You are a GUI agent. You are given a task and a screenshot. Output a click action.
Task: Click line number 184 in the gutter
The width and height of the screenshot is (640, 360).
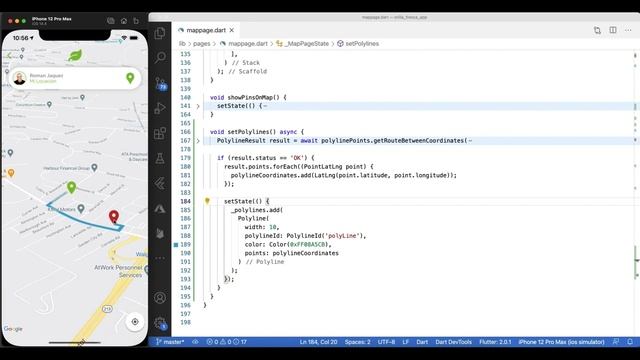pyautogui.click(x=185, y=201)
